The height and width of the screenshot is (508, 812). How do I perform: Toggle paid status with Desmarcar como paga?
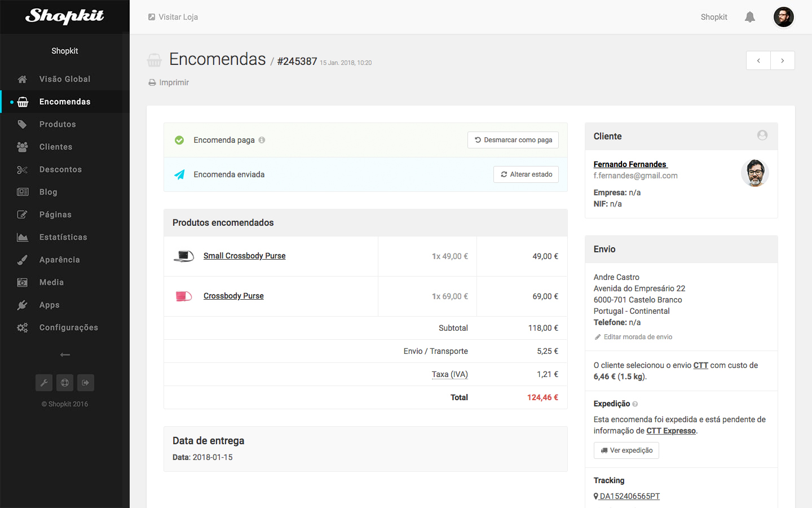click(513, 140)
